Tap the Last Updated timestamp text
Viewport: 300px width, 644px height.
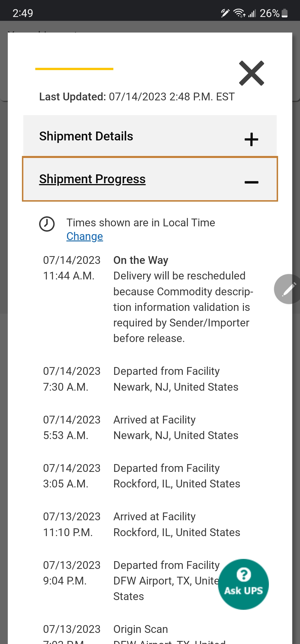click(x=137, y=97)
